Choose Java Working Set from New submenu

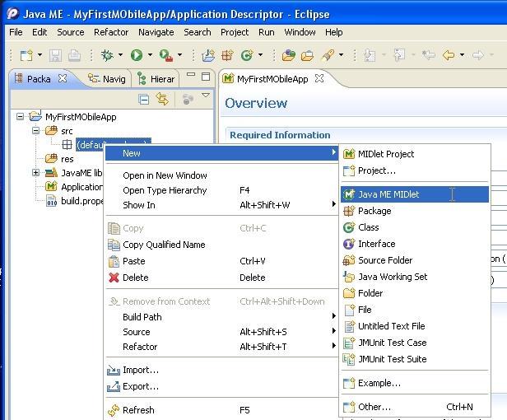415,277
